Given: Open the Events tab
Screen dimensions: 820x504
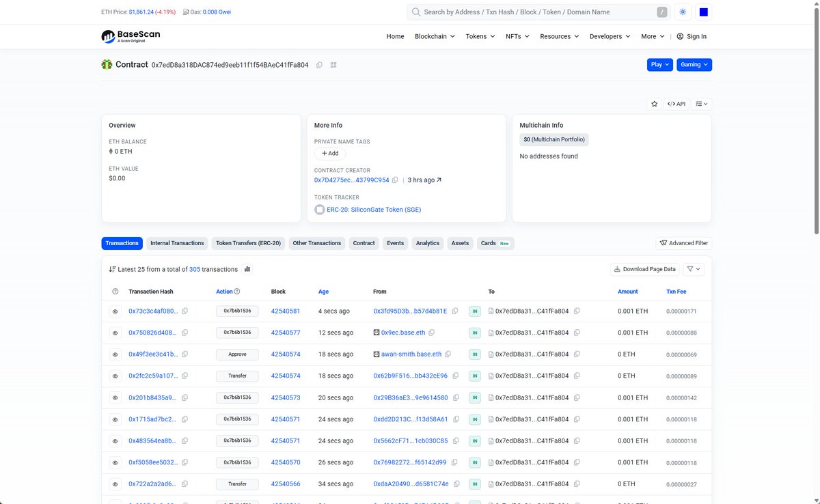Looking at the screenshot, I should 395,243.
